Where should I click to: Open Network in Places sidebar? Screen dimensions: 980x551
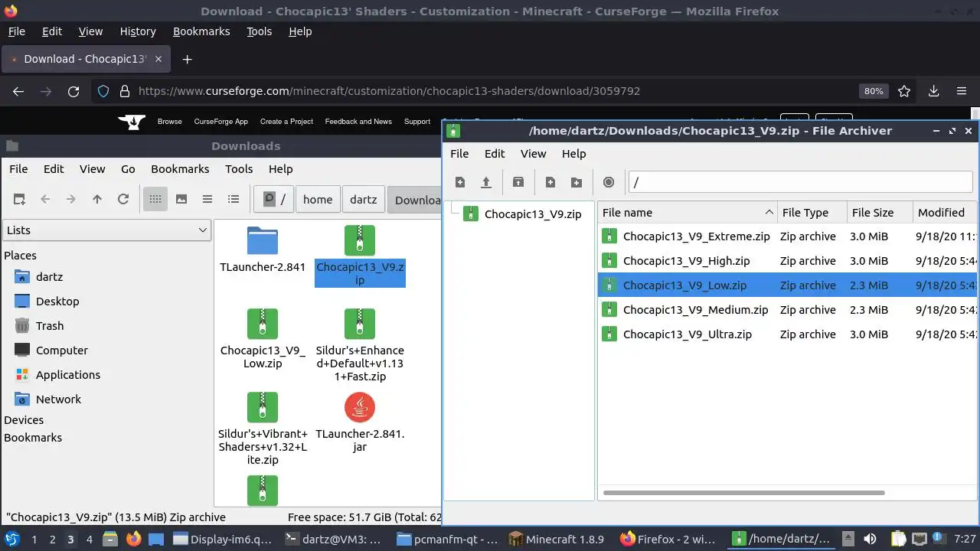[58, 399]
